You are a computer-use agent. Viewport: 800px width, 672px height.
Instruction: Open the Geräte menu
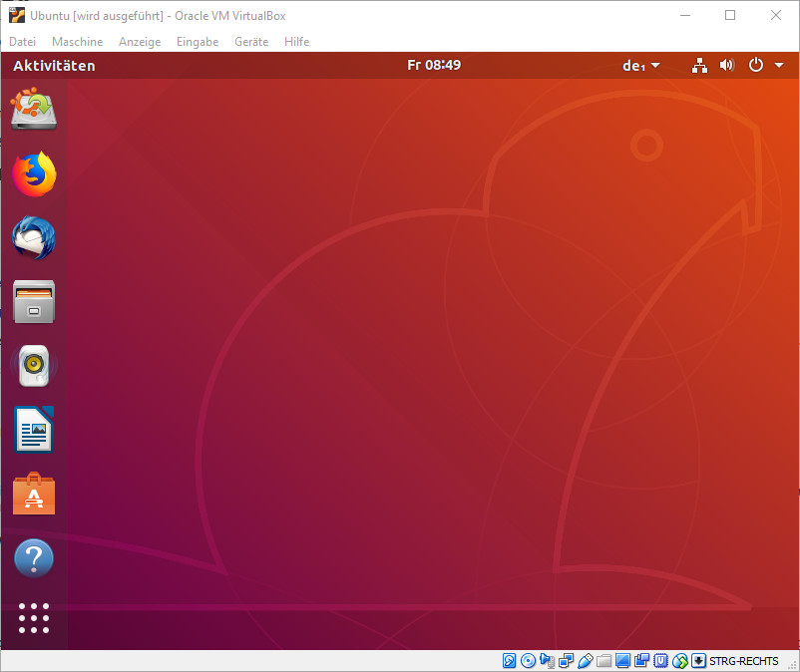coord(251,42)
